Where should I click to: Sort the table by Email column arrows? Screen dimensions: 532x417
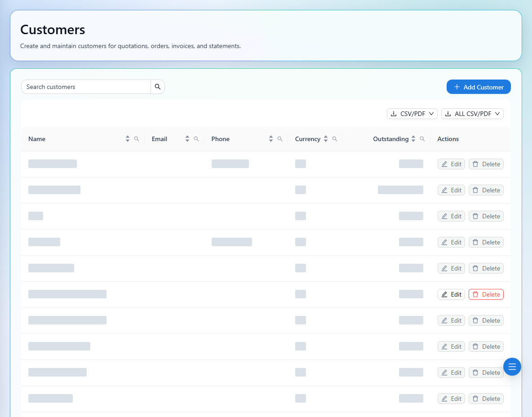(187, 139)
